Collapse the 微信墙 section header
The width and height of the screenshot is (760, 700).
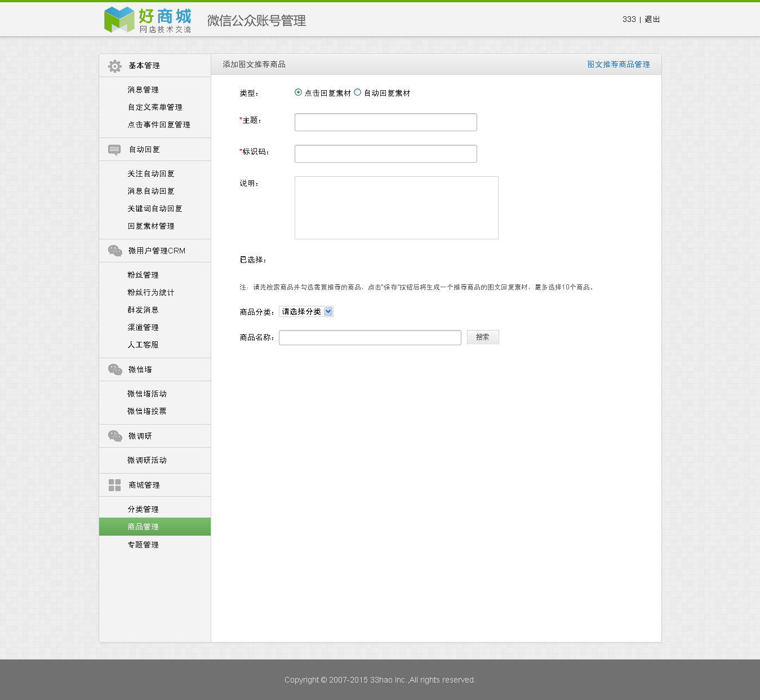[x=155, y=369]
